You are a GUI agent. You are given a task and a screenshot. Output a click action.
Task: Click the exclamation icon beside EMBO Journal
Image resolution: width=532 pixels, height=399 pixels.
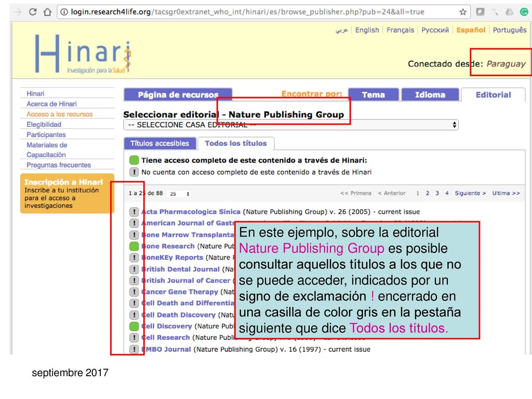pyautogui.click(x=134, y=349)
